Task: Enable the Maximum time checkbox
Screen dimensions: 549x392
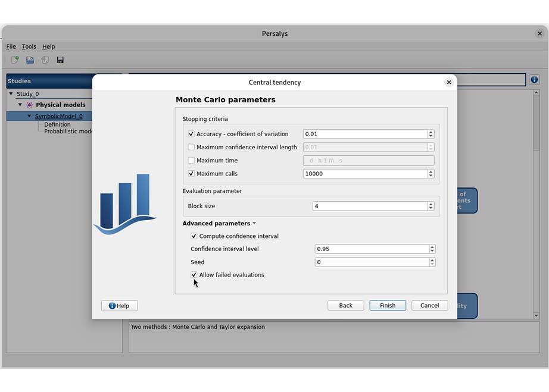Action: [x=191, y=161]
